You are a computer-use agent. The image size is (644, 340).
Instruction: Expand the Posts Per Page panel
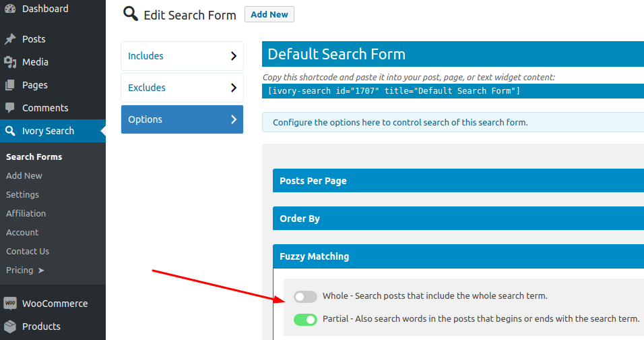pyautogui.click(x=458, y=181)
